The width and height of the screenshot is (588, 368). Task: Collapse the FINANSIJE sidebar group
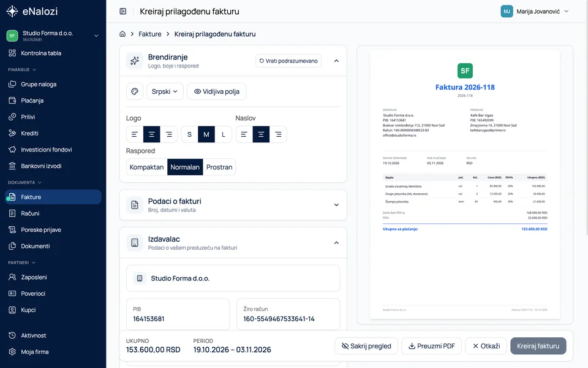pyautogui.click(x=22, y=69)
